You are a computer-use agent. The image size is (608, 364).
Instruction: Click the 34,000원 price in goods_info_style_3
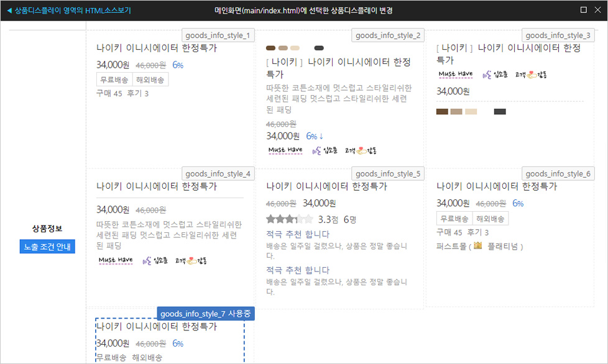coord(453,91)
